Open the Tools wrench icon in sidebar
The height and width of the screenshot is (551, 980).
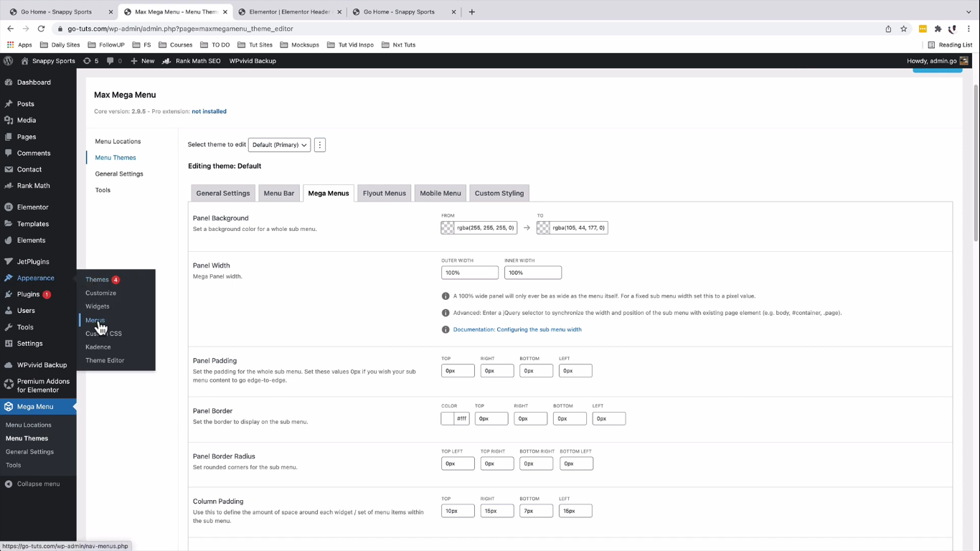[x=9, y=327]
